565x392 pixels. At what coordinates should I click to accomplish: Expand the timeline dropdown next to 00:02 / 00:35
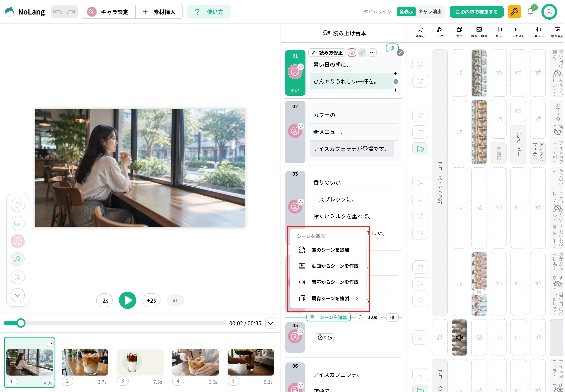pos(271,323)
